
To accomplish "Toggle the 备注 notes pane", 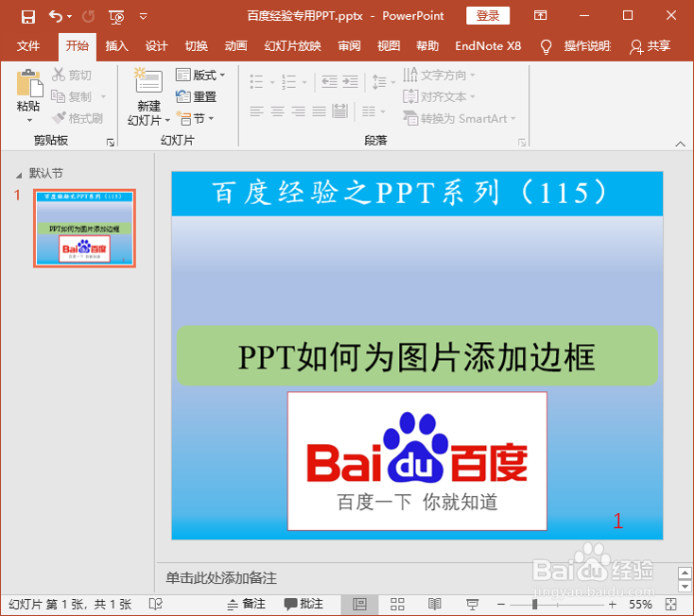I will (x=246, y=604).
